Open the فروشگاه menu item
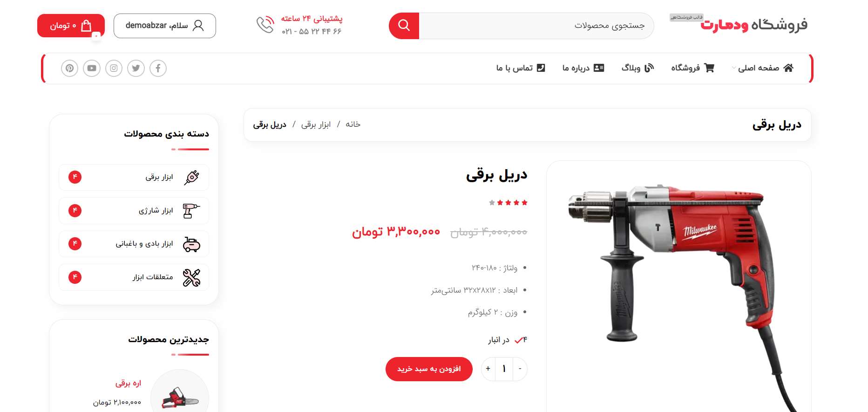The height and width of the screenshot is (412, 868). (692, 68)
